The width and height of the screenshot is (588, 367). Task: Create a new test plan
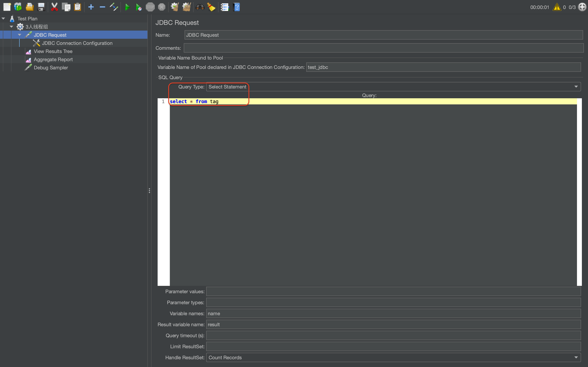coord(7,7)
